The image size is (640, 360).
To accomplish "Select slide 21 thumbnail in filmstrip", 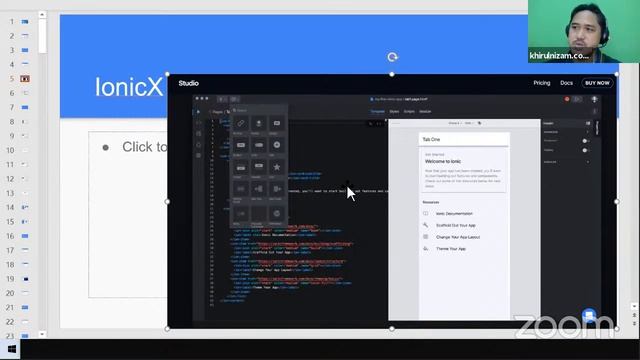I will pyautogui.click(x=25, y=307).
